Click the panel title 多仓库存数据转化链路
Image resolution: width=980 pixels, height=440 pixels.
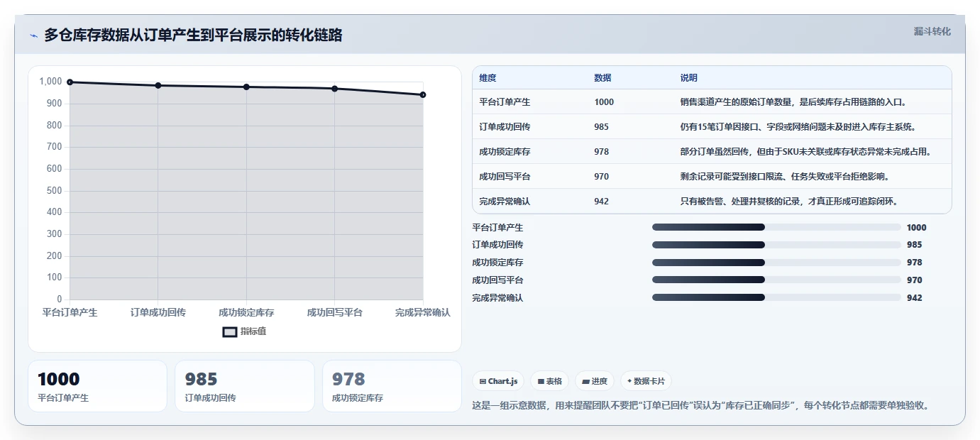point(193,35)
